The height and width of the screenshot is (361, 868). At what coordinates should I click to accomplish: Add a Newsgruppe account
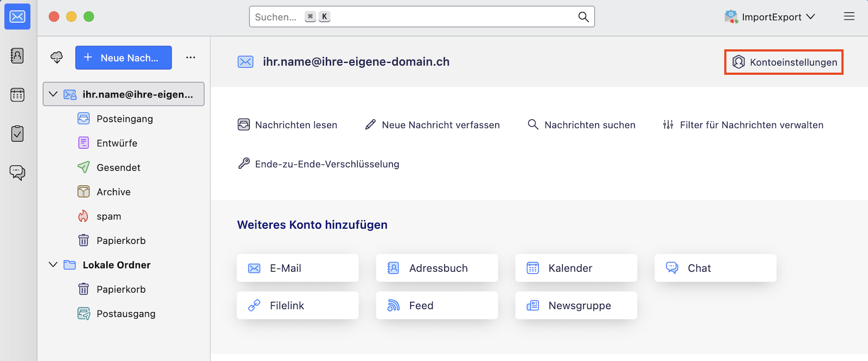[576, 305]
